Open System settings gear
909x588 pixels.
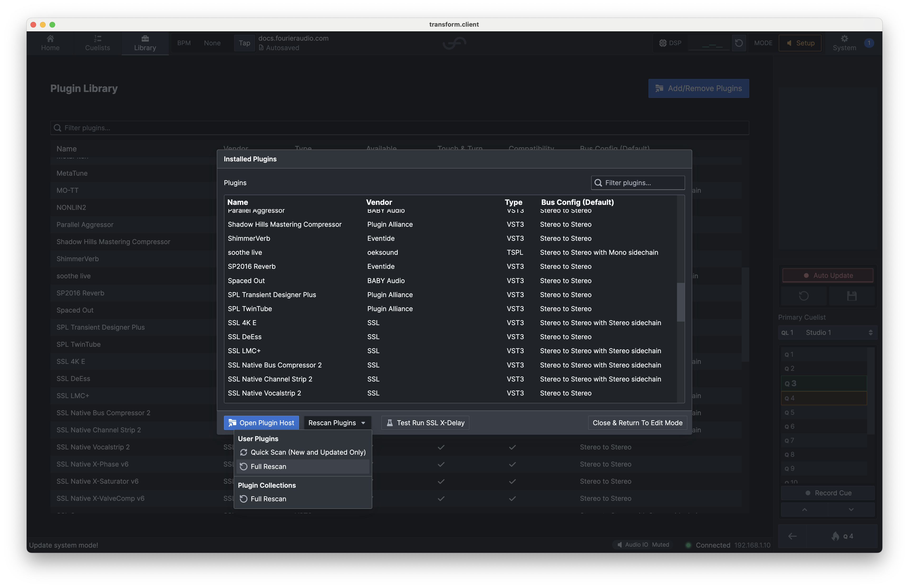(845, 43)
